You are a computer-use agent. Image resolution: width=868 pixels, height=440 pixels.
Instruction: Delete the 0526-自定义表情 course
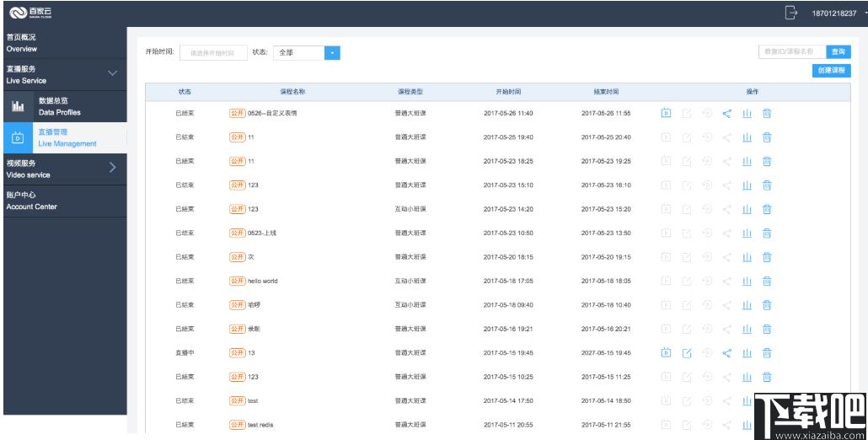point(767,114)
